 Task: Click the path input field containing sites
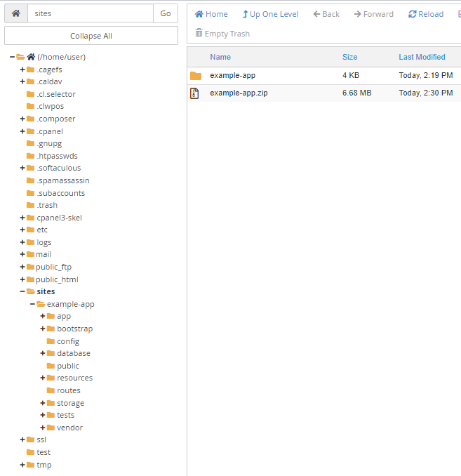[x=91, y=13]
